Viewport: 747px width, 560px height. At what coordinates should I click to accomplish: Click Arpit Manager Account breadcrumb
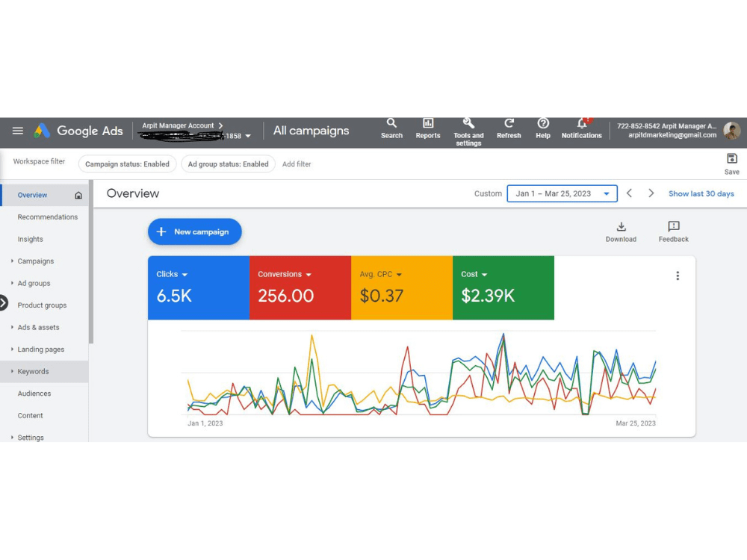pyautogui.click(x=179, y=125)
